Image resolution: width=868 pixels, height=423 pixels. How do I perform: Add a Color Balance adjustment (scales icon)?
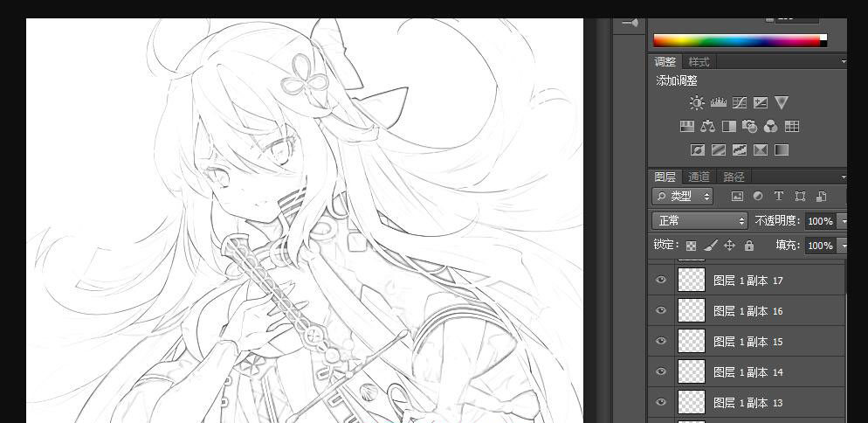click(x=707, y=127)
